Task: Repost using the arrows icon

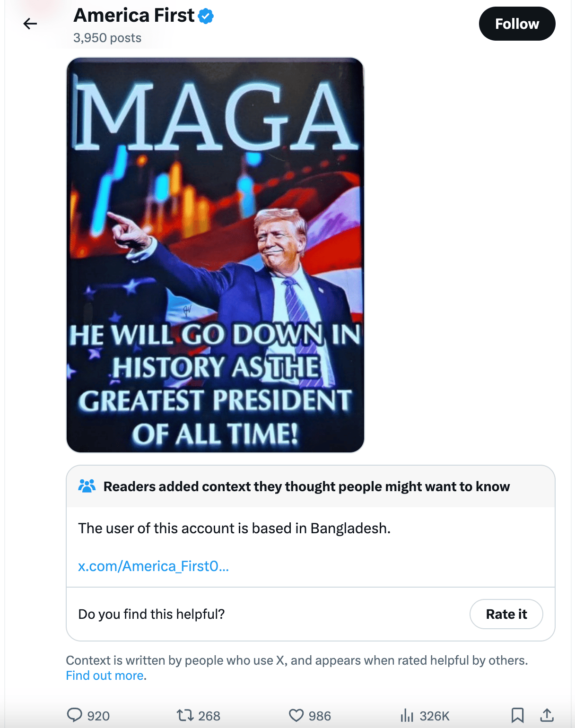Action: pyautogui.click(x=185, y=715)
